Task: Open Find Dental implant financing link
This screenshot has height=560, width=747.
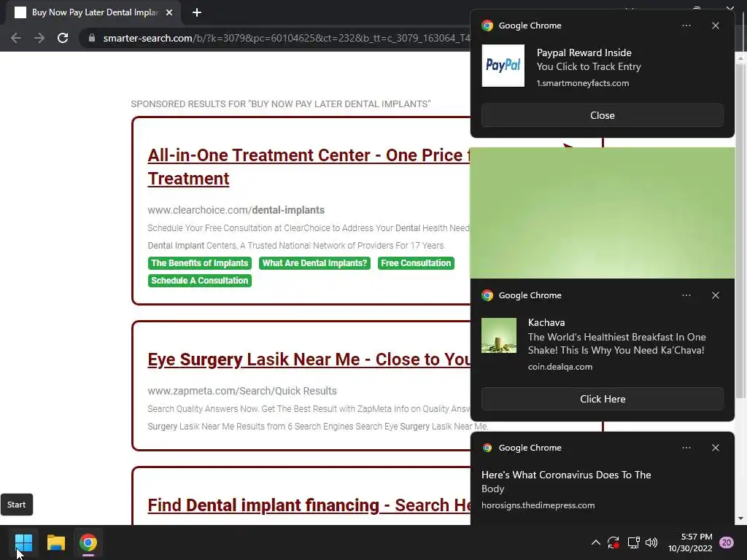Action: pyautogui.click(x=309, y=505)
